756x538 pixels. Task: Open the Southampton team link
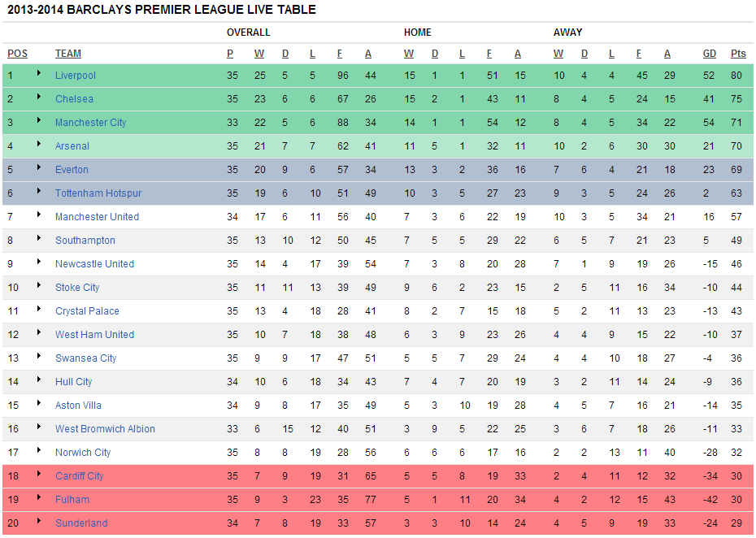click(x=85, y=241)
